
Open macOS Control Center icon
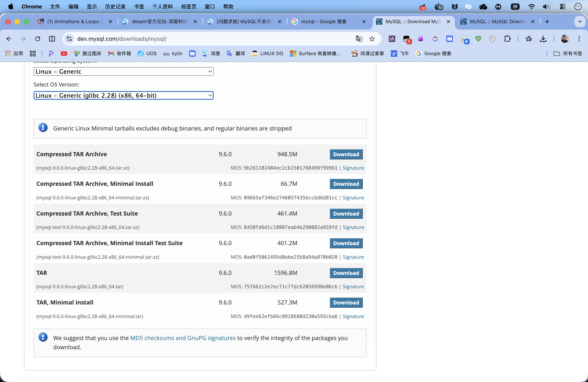[563, 7]
